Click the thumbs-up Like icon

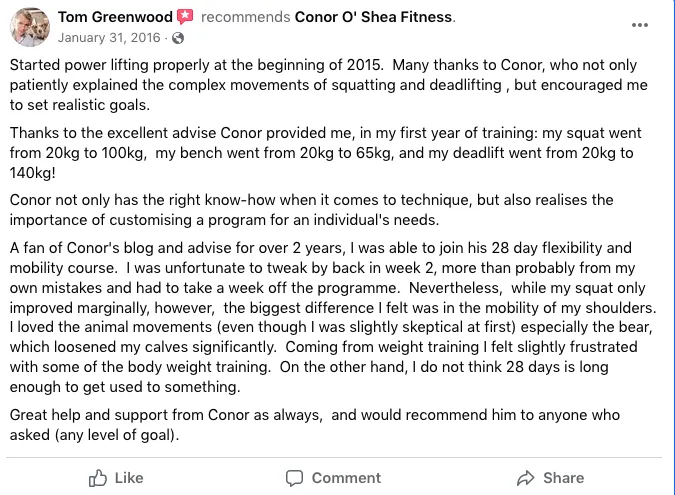tap(98, 478)
